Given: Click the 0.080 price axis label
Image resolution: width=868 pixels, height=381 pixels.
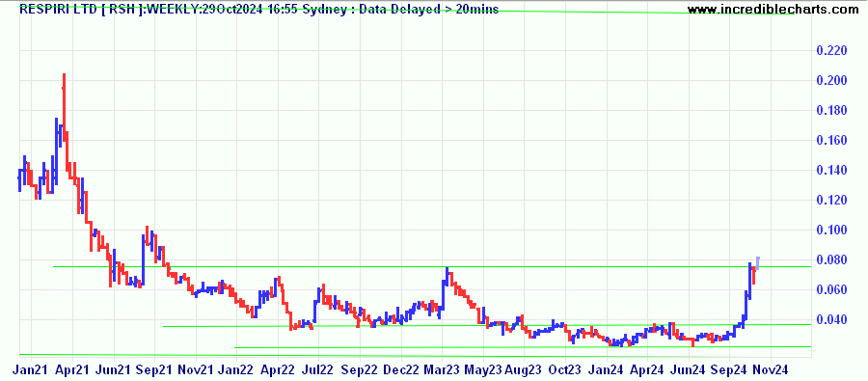Looking at the screenshot, I should [832, 260].
